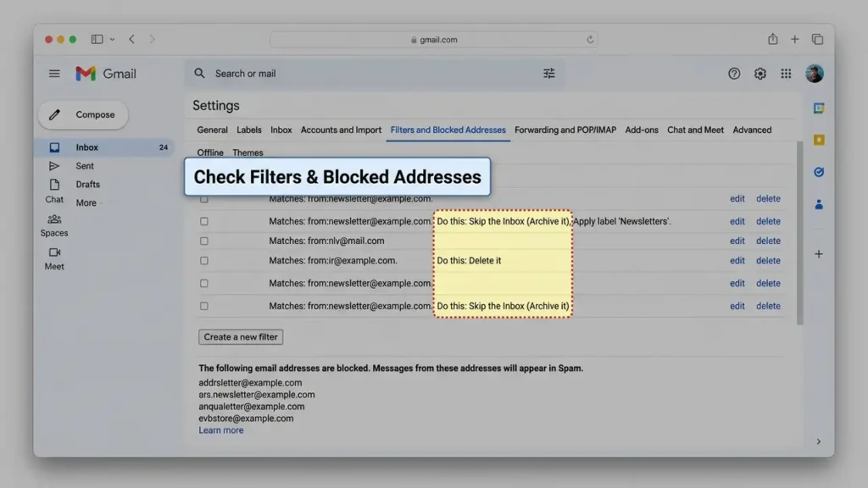Screen dimensions: 868x488
Task: Open the Settings gear icon
Action: [x=760, y=74]
